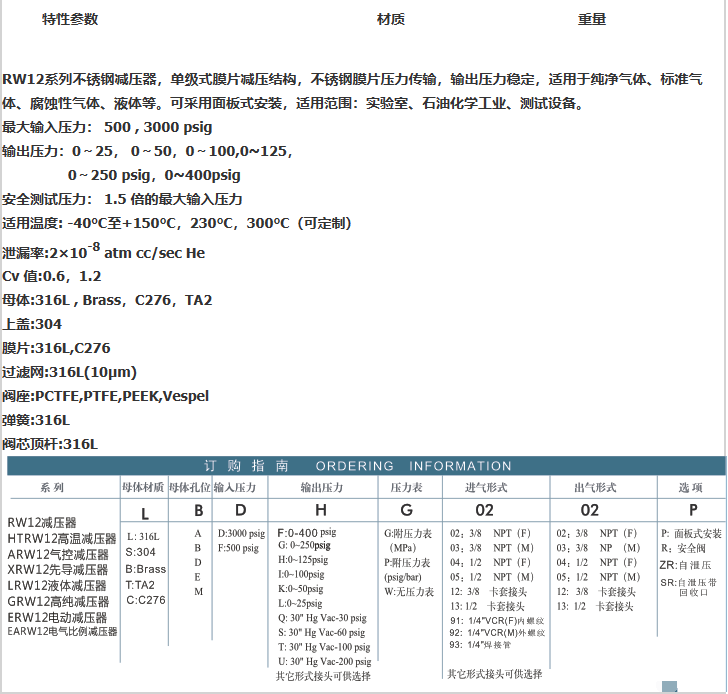
Task: Select the 过滤网:316L(10μm) line
Action: coord(69,372)
